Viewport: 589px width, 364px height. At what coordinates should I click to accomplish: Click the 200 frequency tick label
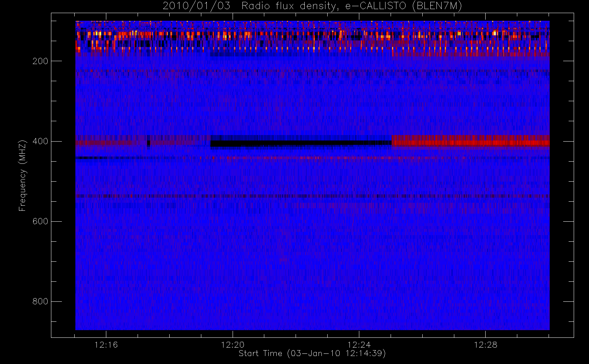(x=40, y=61)
